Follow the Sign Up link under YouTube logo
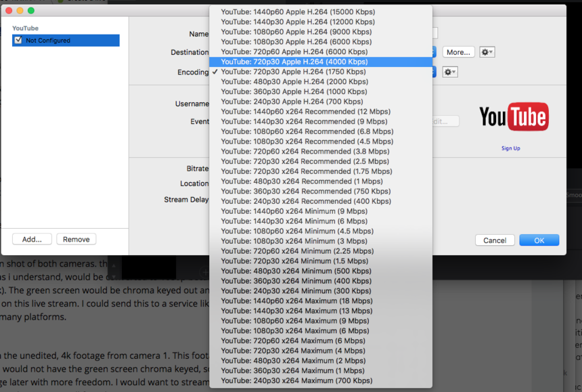 511,148
